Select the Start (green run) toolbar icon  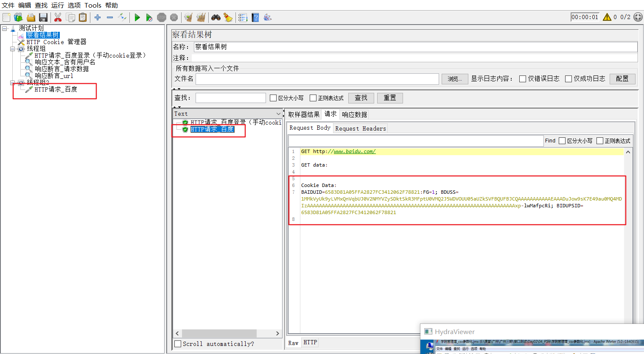click(x=137, y=17)
